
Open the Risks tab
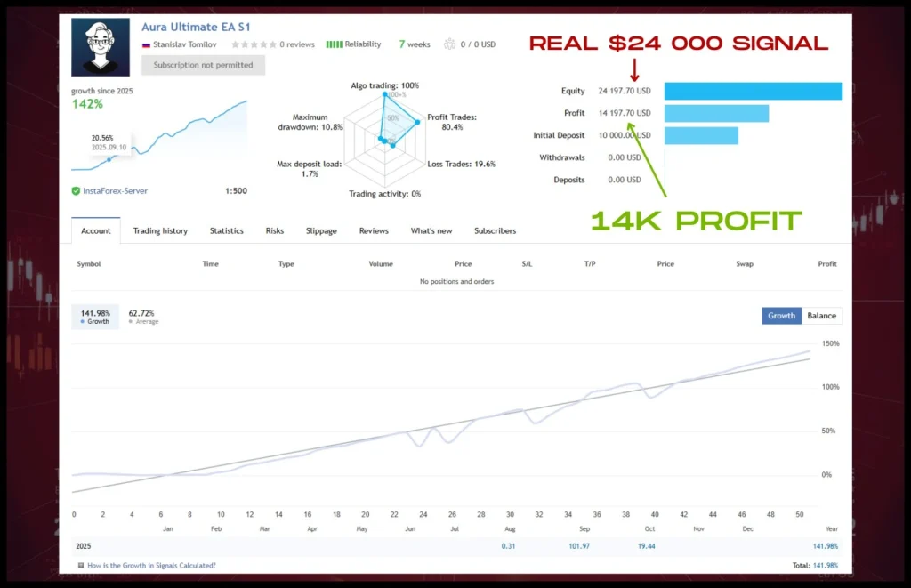[x=274, y=231]
